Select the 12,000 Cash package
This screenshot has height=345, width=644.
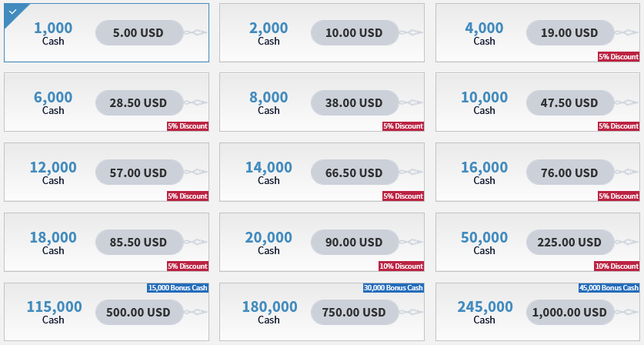pos(53,172)
